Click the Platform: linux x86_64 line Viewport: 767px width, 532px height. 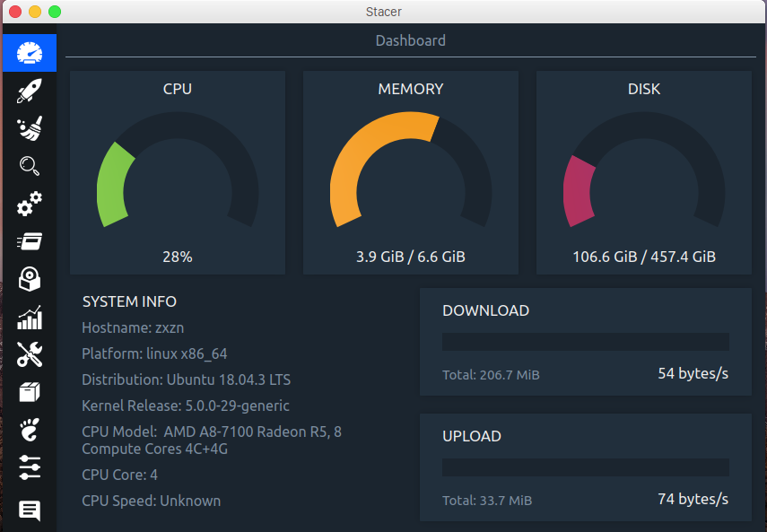(x=154, y=353)
